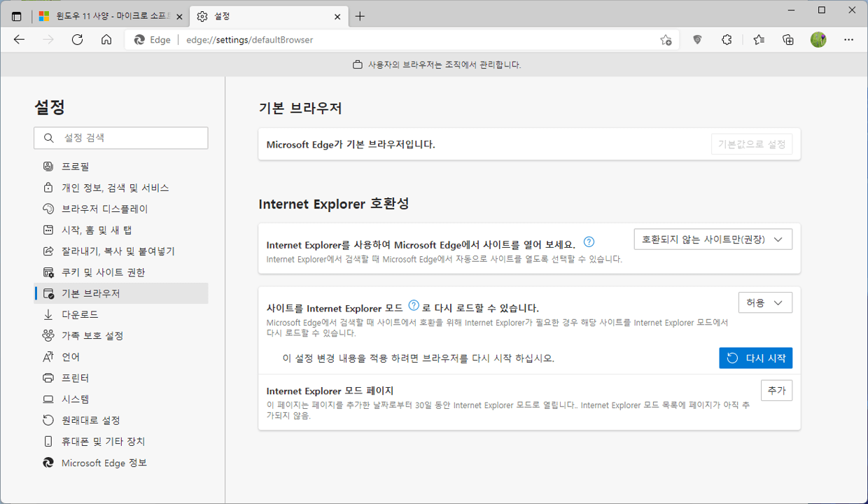868x504 pixels.
Task: Click the help icon beside Internet Explorer 모드
Action: point(414,305)
